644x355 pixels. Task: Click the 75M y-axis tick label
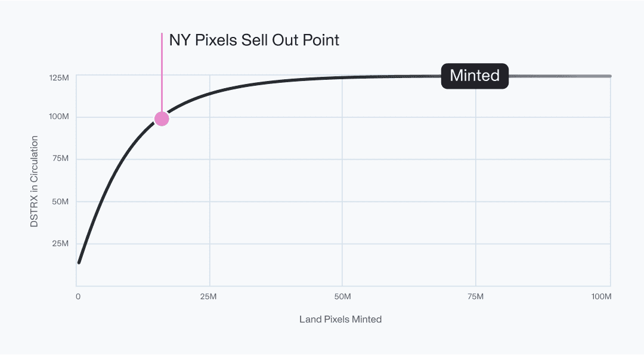point(60,158)
